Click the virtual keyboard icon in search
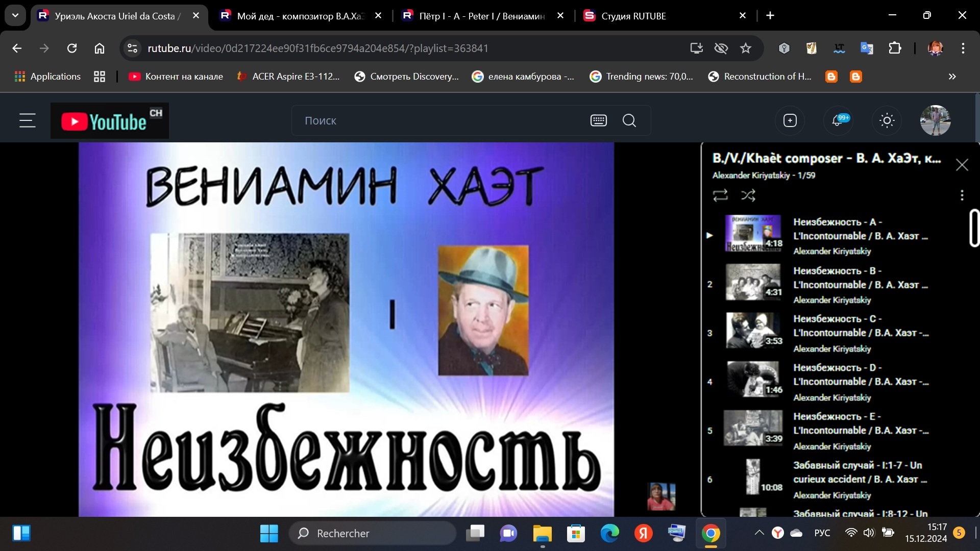 click(x=598, y=121)
